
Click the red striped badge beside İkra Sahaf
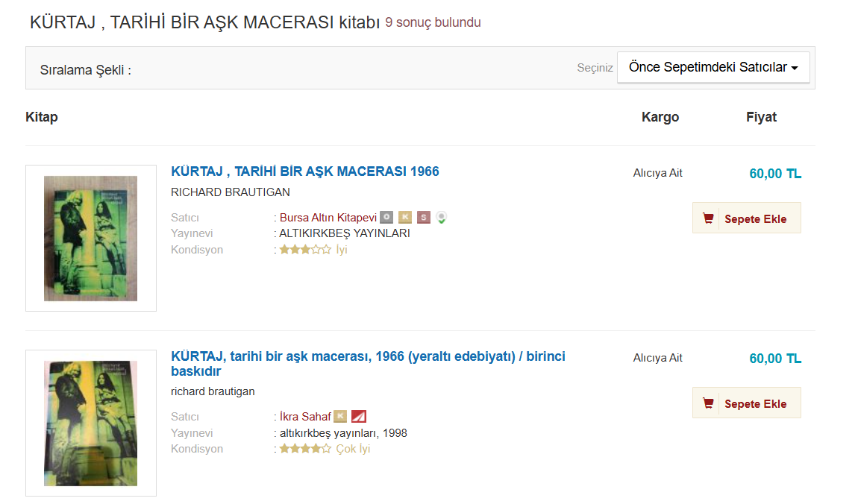[359, 417]
